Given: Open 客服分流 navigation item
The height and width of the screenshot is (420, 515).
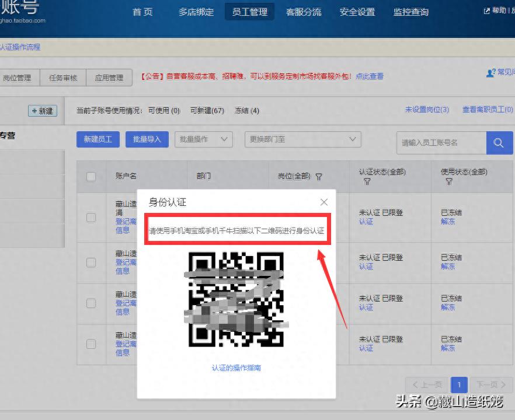Looking at the screenshot, I should click(x=304, y=12).
